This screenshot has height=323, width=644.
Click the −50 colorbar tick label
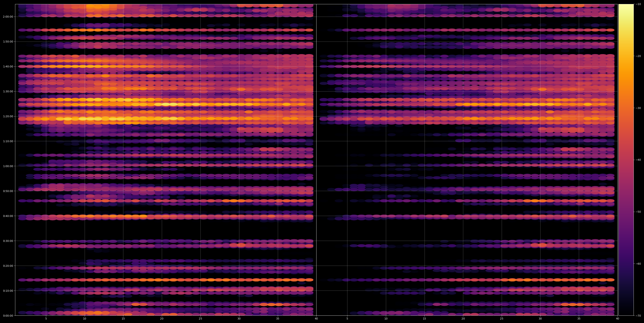click(638, 212)
